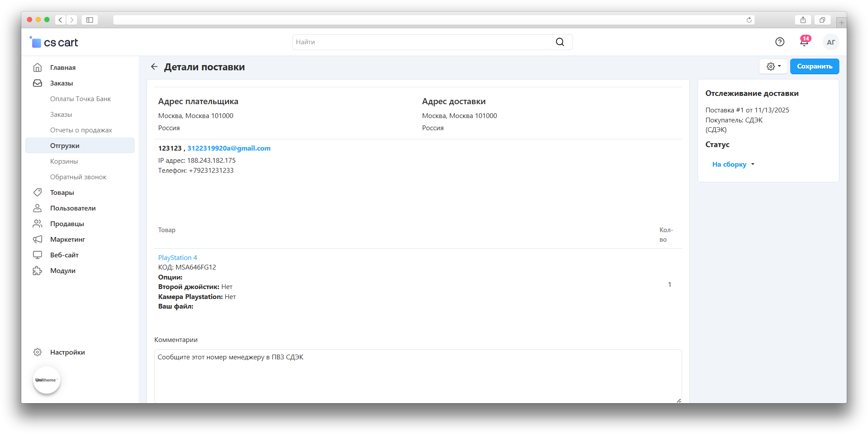Collapse the Заказы sidebar section

tap(61, 83)
